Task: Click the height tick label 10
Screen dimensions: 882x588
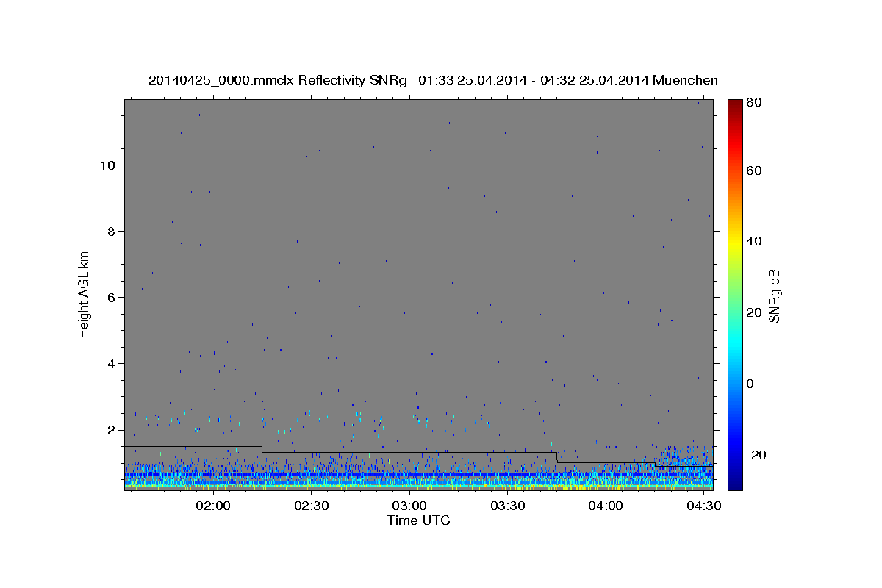Action: click(107, 165)
